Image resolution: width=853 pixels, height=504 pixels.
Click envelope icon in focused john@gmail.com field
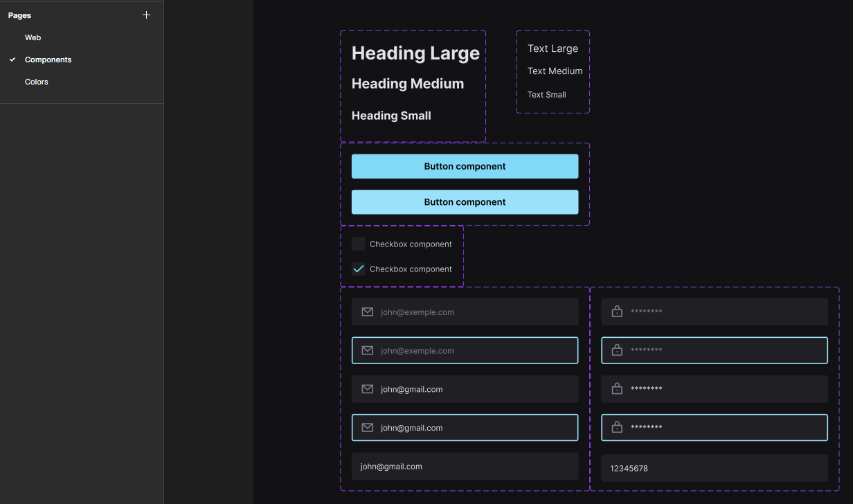368,428
